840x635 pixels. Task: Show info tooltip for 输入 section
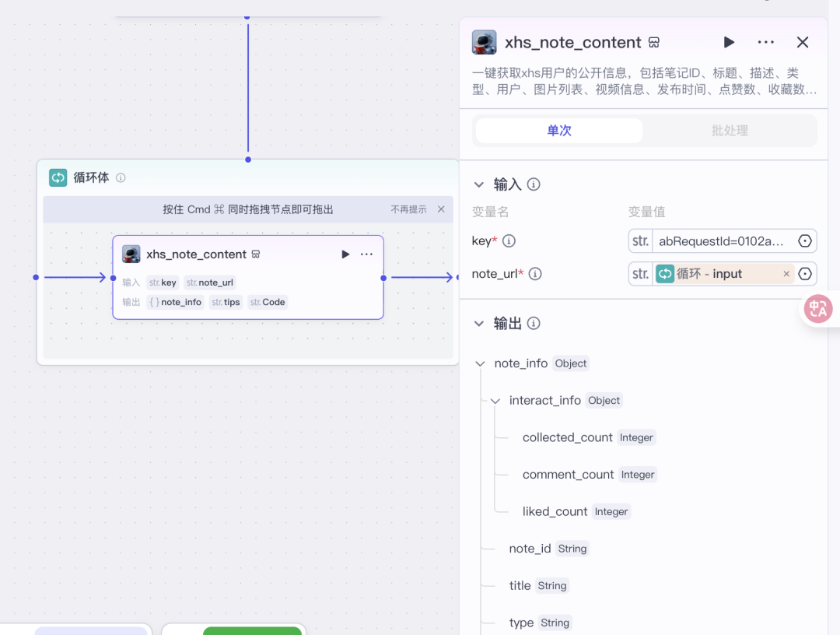[x=533, y=184]
